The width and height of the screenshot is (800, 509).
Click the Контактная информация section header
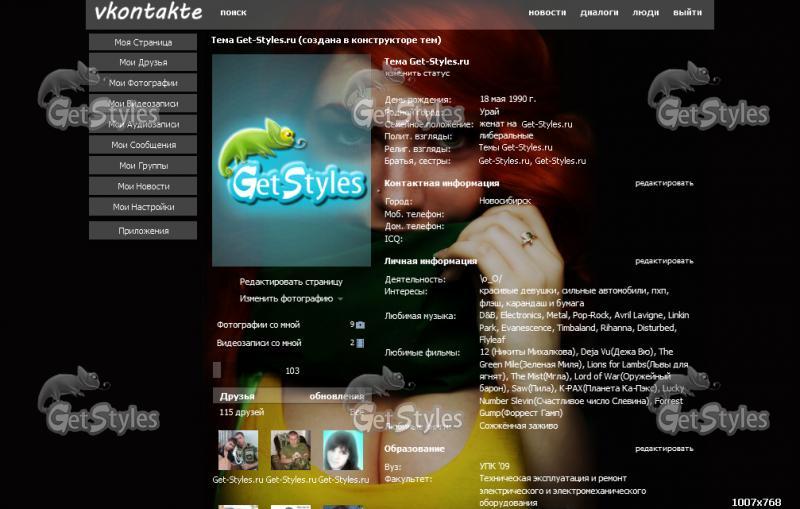tap(441, 183)
